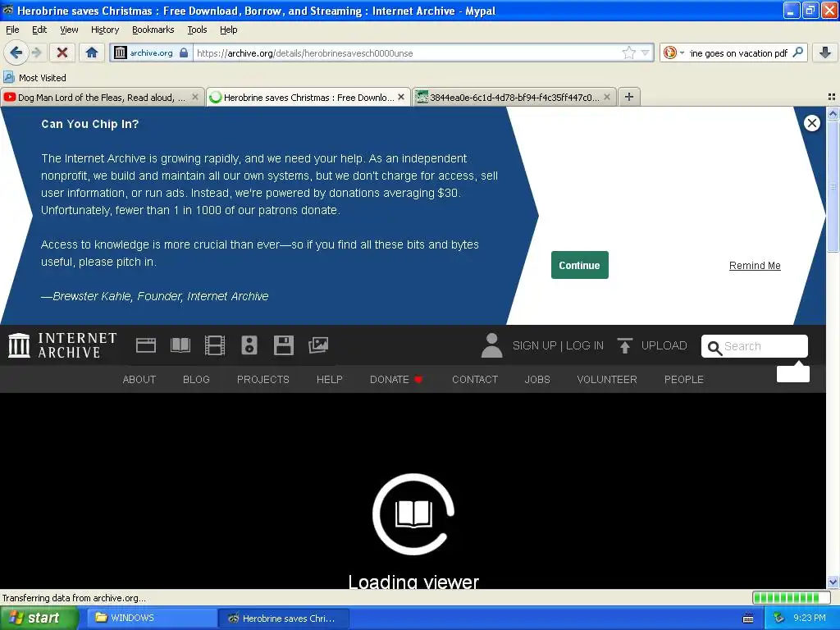Click the scrollbar up arrow
This screenshot has height=630, width=840.
833,113
